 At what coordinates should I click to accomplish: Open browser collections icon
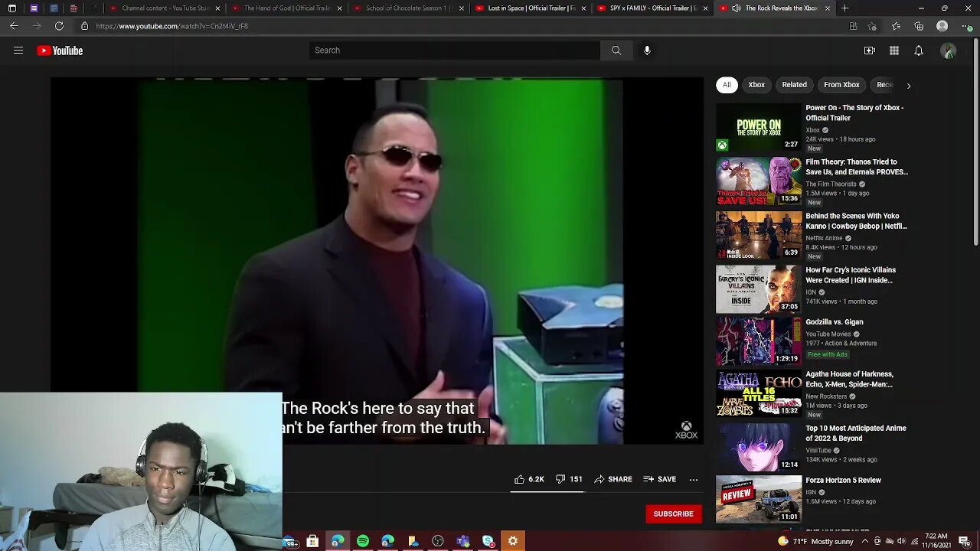pos(919,26)
